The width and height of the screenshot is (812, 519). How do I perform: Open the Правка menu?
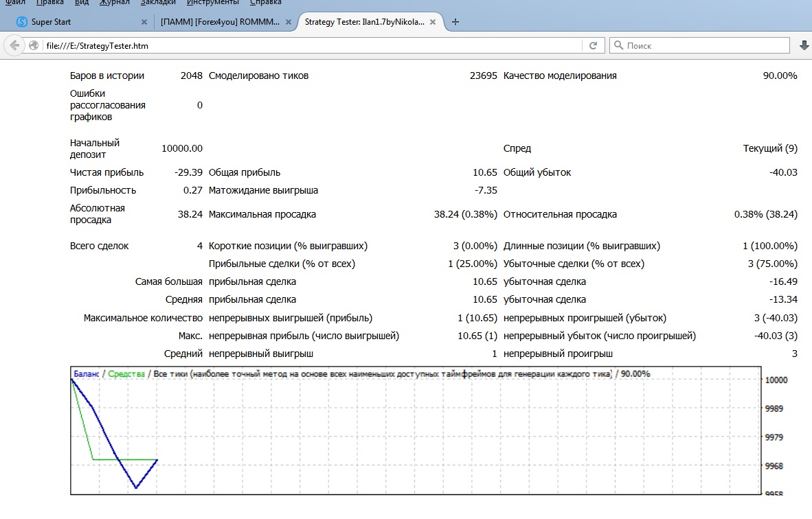click(x=49, y=3)
